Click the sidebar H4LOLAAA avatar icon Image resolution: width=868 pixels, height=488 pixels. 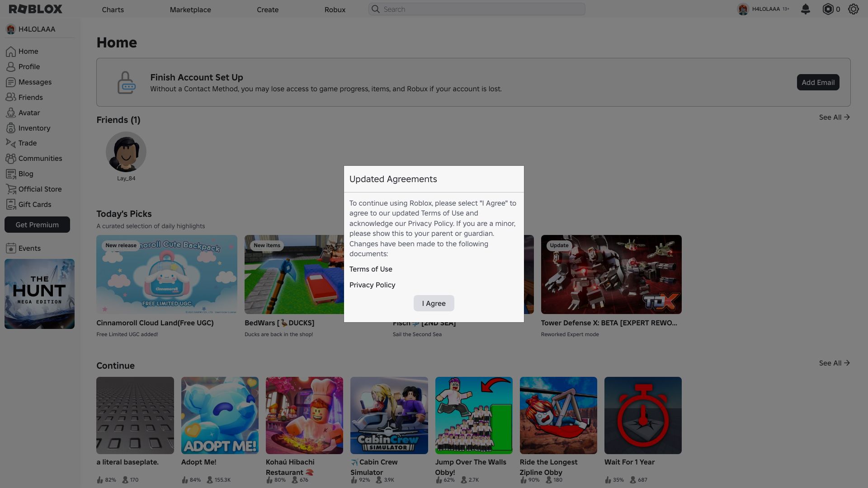tap(11, 29)
